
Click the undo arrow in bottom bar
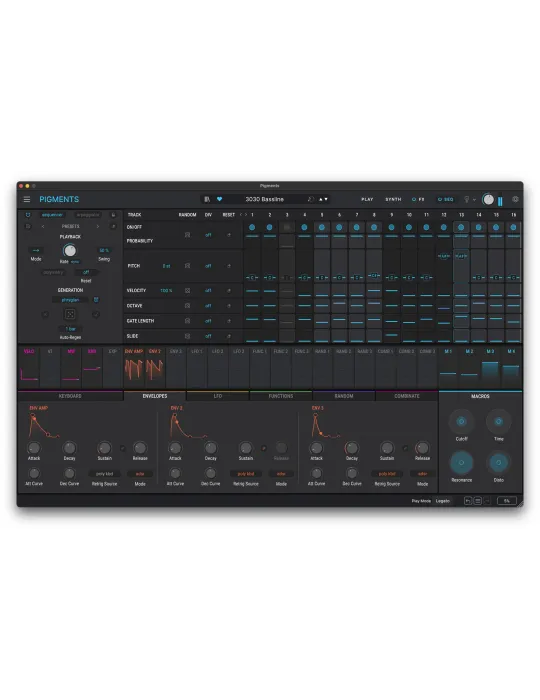468,501
